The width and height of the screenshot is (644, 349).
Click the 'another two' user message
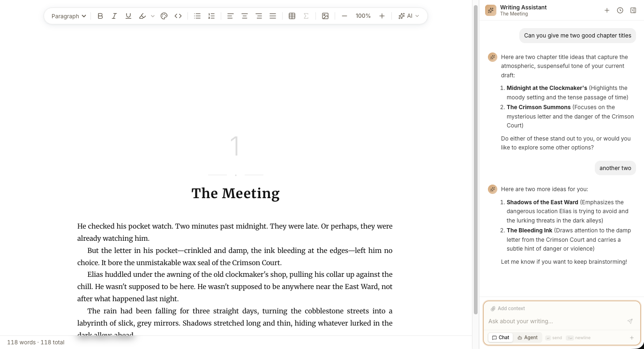click(615, 168)
